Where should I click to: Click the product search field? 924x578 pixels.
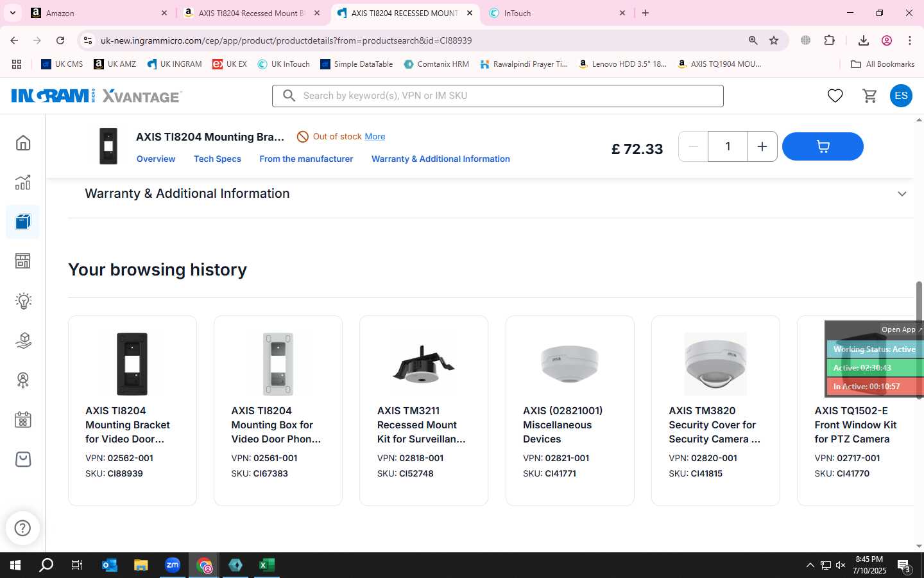pyautogui.click(x=498, y=96)
